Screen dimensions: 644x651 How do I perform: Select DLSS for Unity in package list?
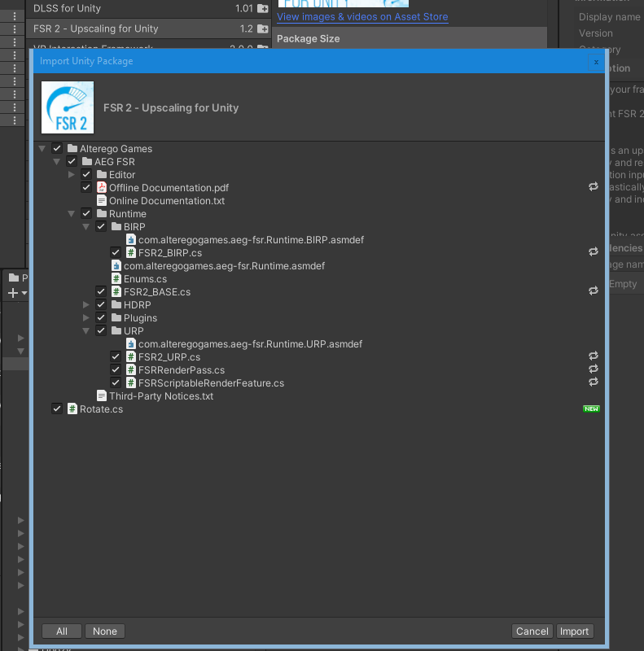click(148, 8)
